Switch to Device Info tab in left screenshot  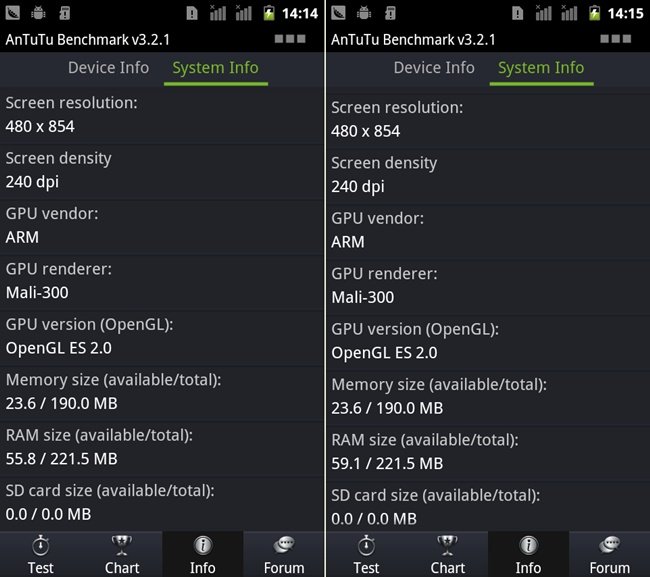point(108,68)
